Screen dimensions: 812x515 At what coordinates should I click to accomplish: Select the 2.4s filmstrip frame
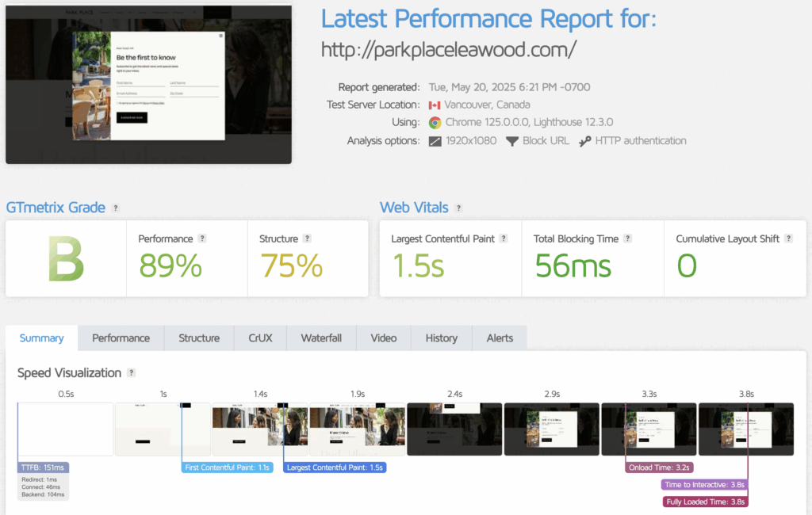click(x=454, y=429)
